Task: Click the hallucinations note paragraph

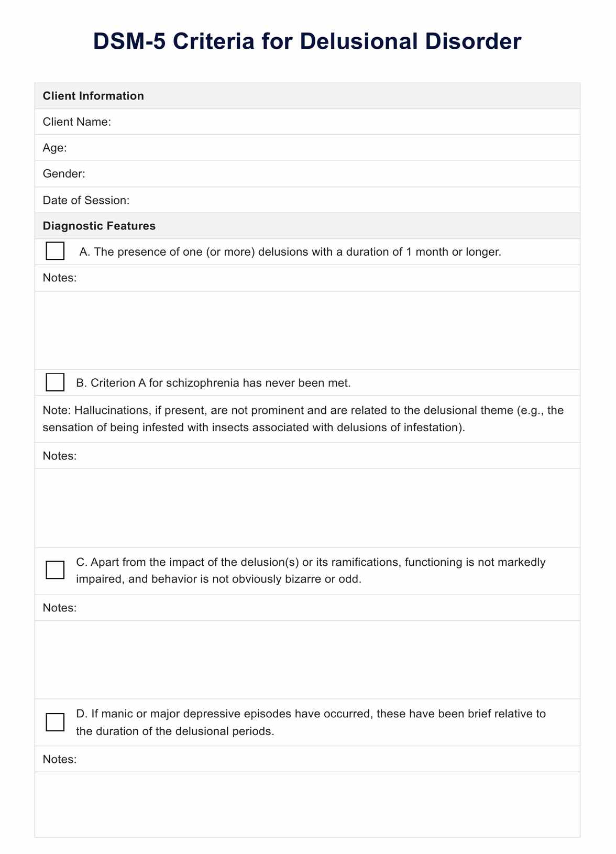Action: tap(303, 419)
